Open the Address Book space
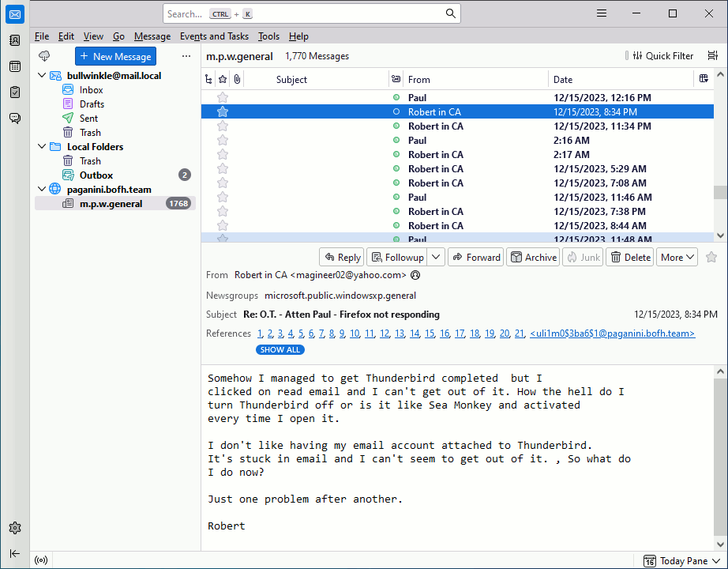The width and height of the screenshot is (728, 569). [x=15, y=40]
